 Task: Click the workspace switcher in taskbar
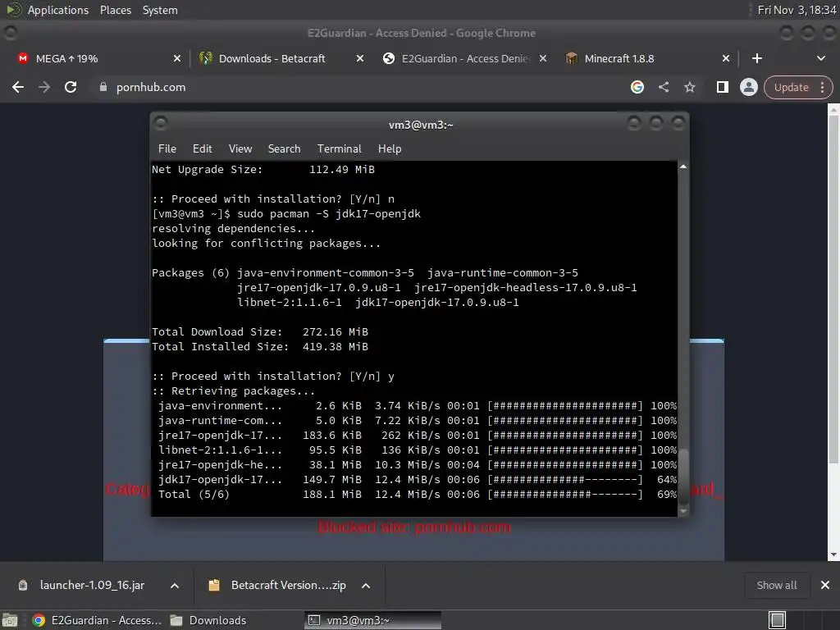coord(778,620)
